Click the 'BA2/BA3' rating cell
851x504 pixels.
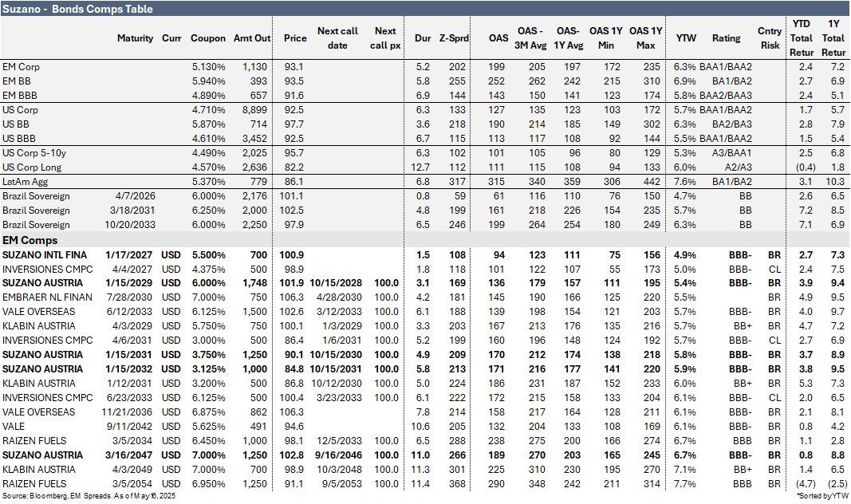click(x=732, y=124)
